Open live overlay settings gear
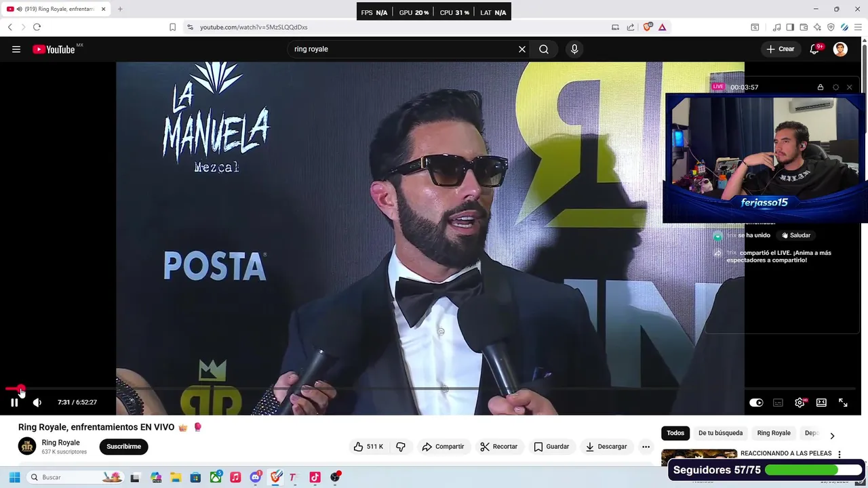The height and width of the screenshot is (488, 868). 835,87
